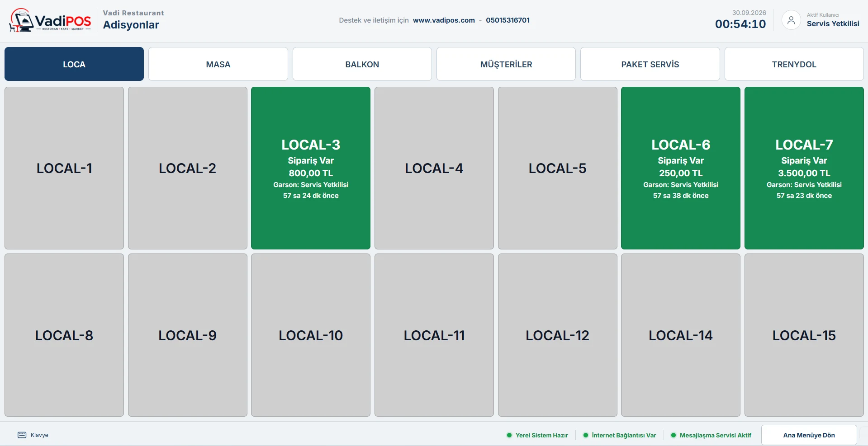Viewport: 868px width, 446px height.
Task: Choose table LOCAL-4
Action: point(434,168)
